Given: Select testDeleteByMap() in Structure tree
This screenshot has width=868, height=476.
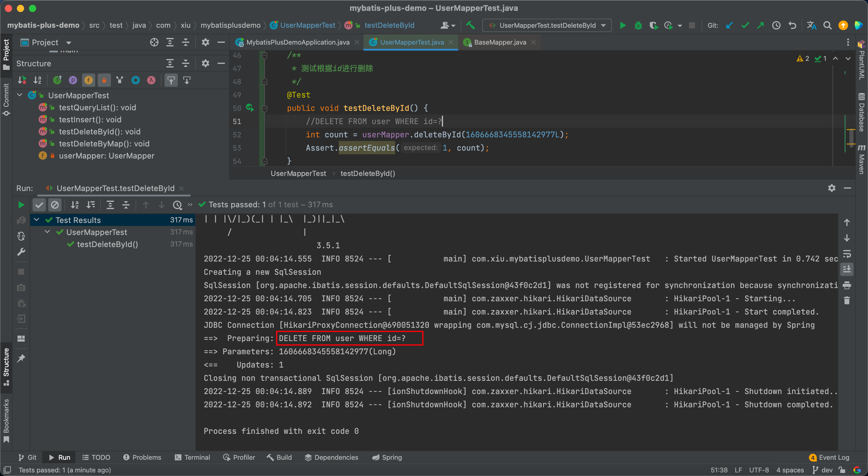Looking at the screenshot, I should (104, 143).
